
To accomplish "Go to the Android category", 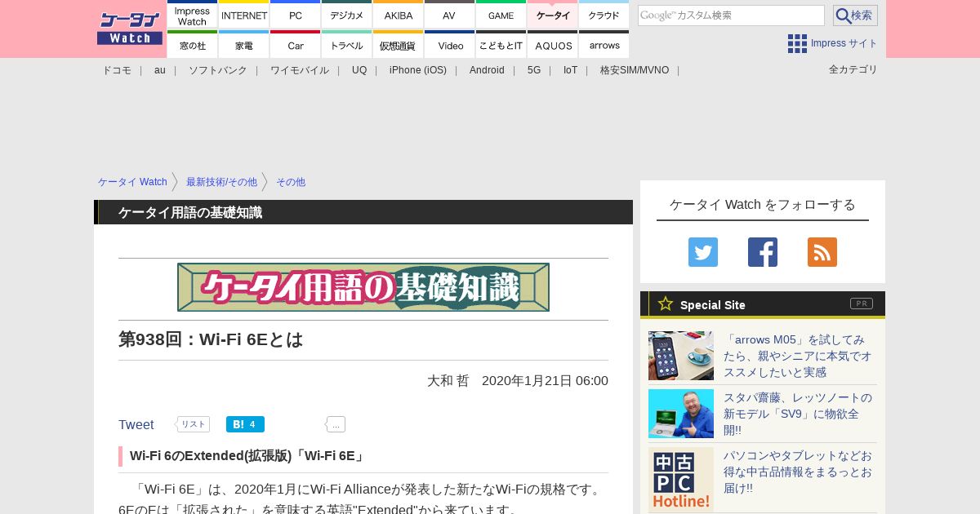I will click(487, 70).
